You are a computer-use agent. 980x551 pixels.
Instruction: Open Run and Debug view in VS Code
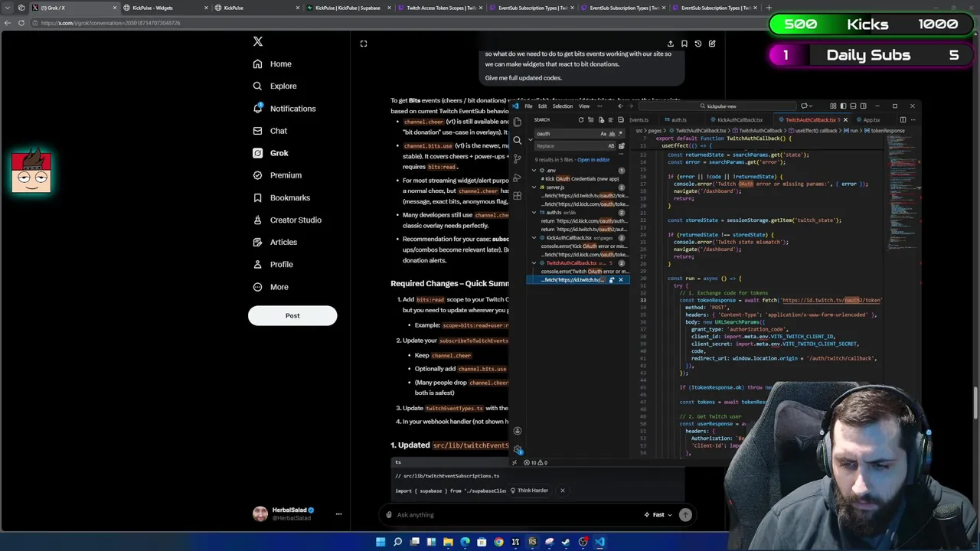coord(518,178)
